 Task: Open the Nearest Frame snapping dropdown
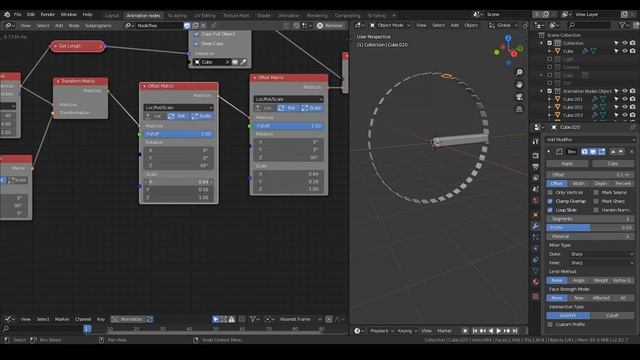click(299, 319)
